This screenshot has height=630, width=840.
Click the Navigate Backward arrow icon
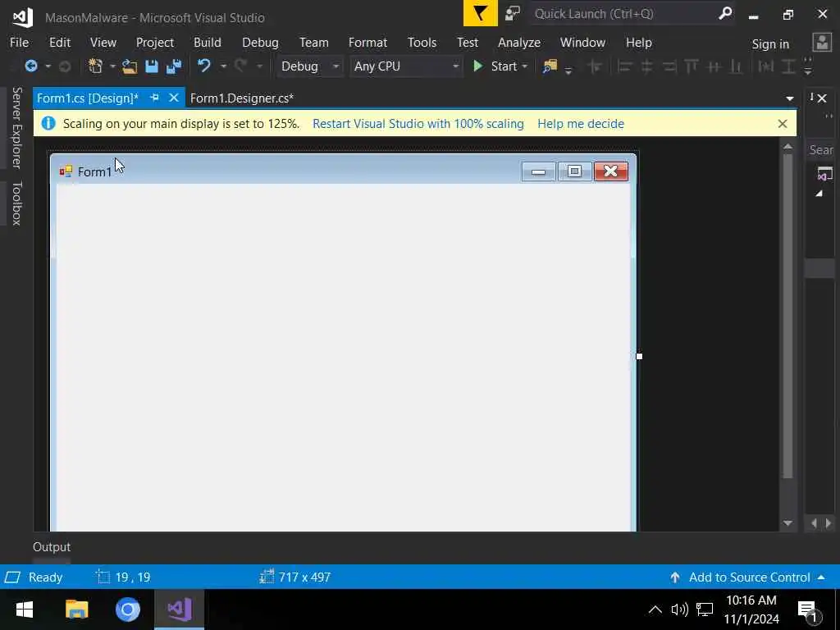31,66
